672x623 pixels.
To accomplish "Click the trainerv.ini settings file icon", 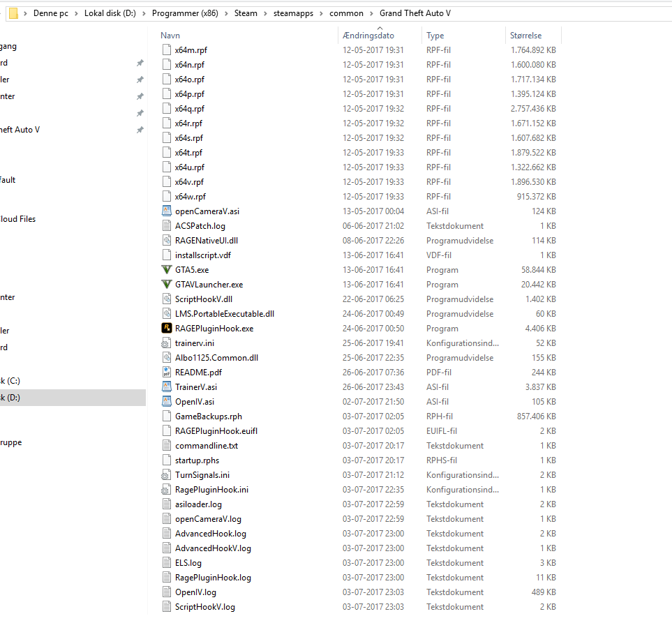I will (x=166, y=343).
